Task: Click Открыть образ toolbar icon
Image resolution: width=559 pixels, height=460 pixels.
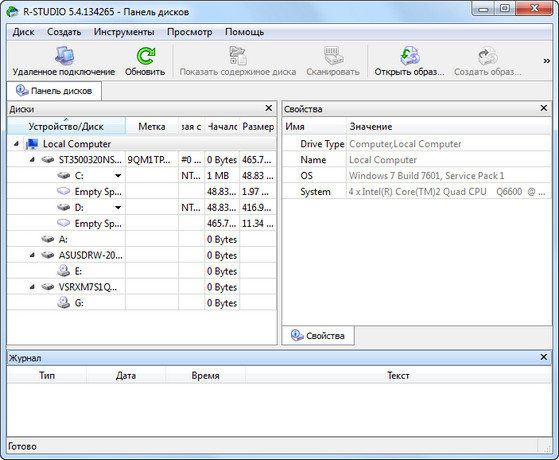Action: tap(409, 56)
